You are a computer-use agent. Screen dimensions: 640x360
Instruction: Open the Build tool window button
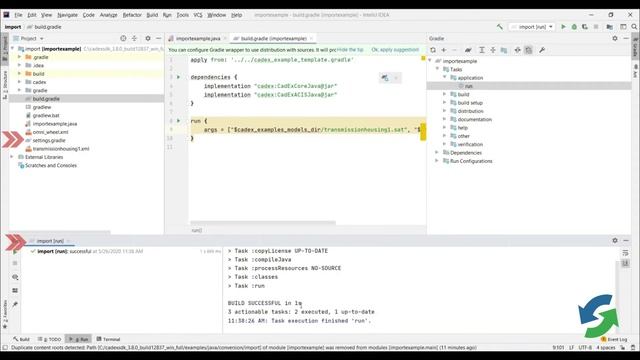tap(22, 339)
